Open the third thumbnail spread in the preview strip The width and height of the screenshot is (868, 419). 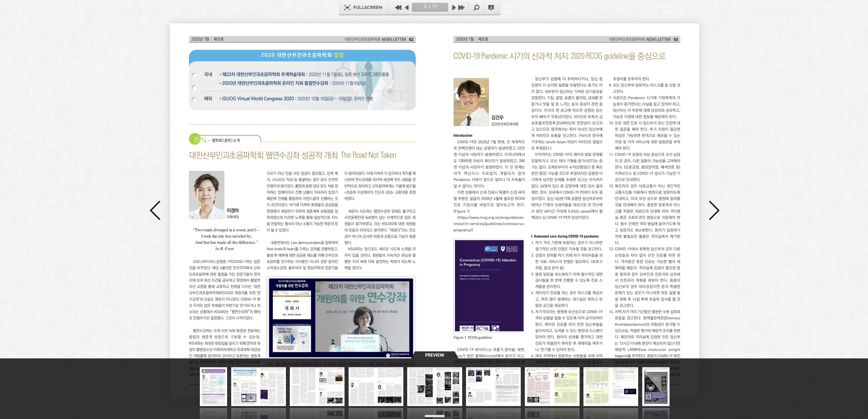click(x=317, y=386)
